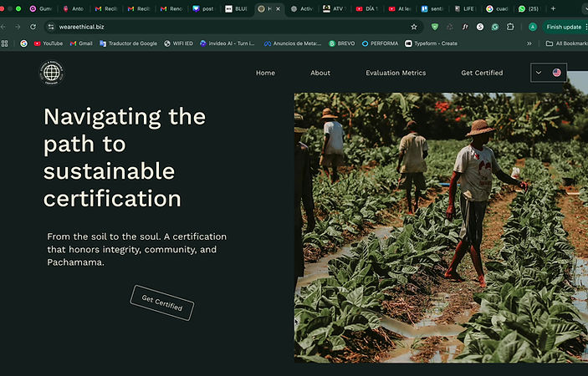588x376 pixels.
Task: Click the farm workers hero image
Action: click(441, 228)
